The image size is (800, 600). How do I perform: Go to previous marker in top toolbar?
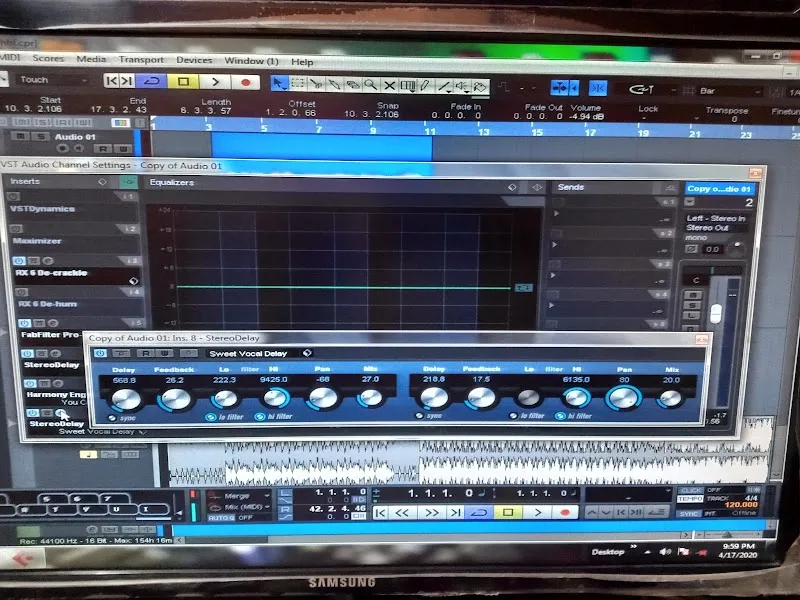(111, 81)
